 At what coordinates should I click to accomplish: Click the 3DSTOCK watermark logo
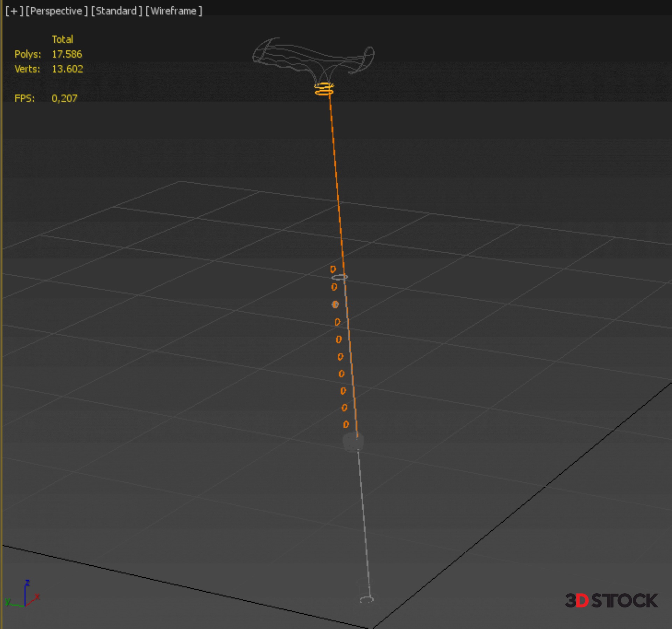point(611,600)
